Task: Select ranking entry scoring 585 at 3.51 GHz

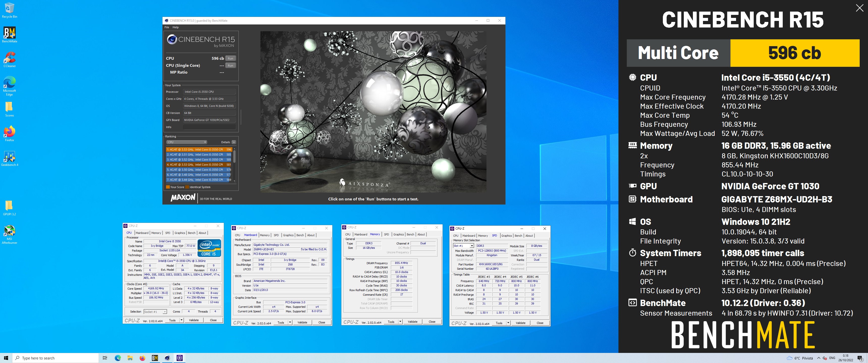Action: coord(199,155)
